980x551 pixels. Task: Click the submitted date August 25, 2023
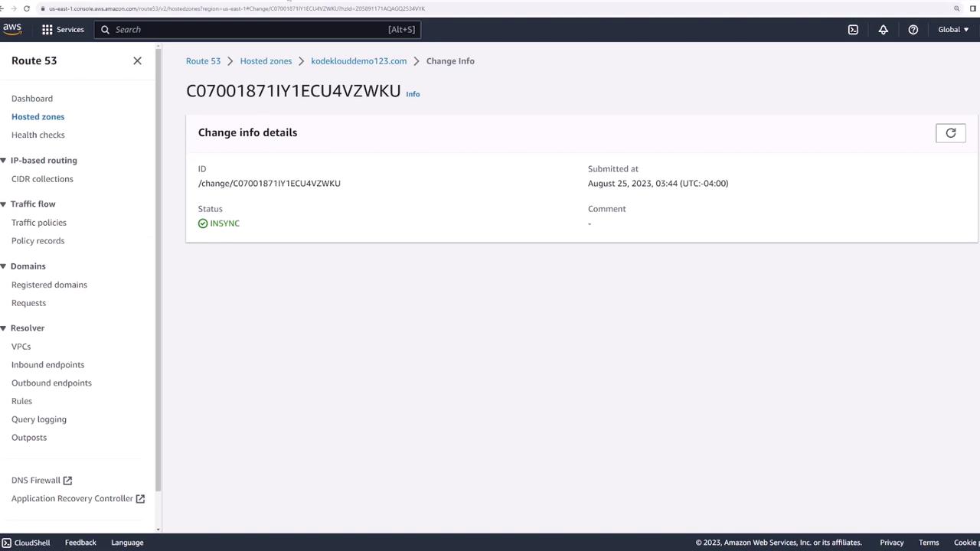pyautogui.click(x=658, y=184)
